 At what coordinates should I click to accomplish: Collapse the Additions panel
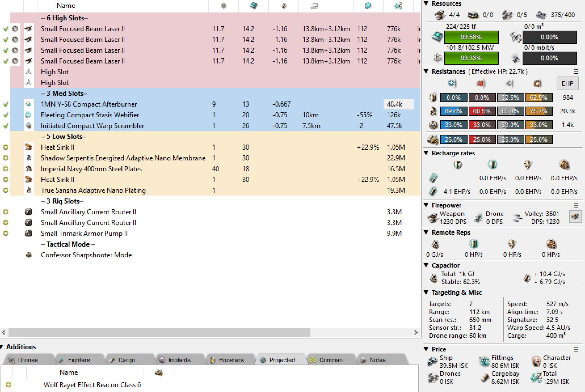pyautogui.click(x=2, y=347)
